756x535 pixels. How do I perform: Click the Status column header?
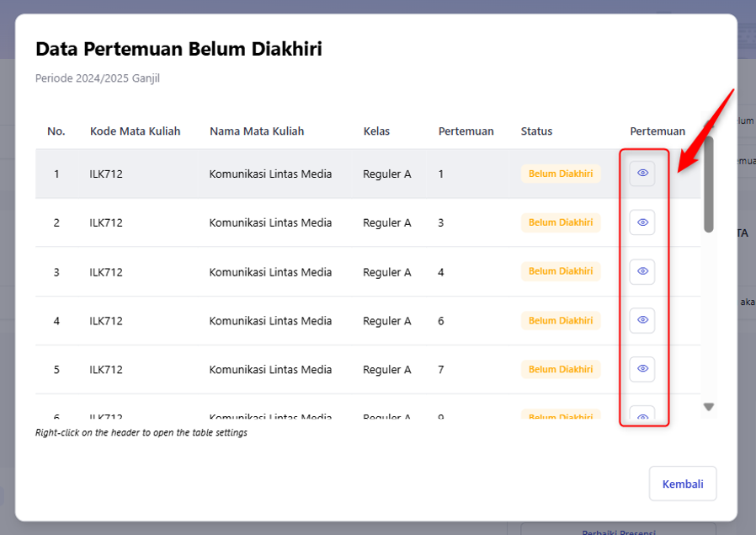click(x=536, y=131)
